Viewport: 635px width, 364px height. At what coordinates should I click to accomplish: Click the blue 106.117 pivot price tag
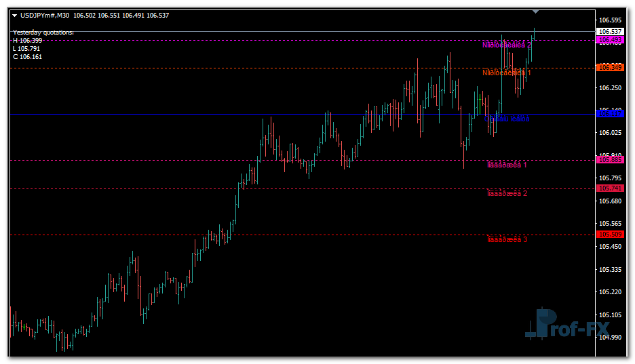[x=610, y=114]
